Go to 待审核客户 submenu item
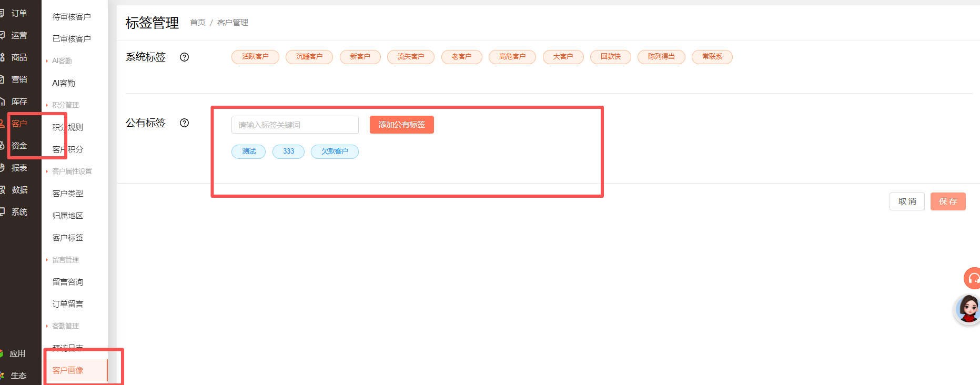Viewport: 980px width, 385px height. coord(72,17)
